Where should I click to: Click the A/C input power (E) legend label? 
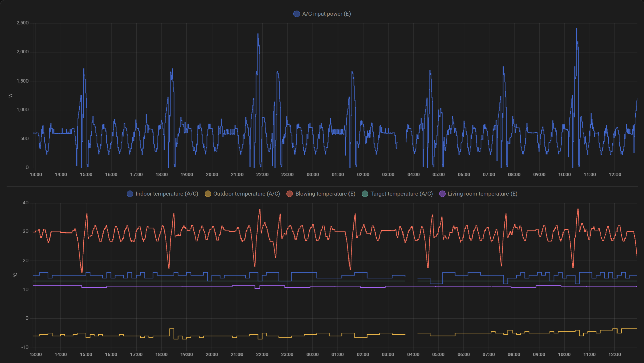click(326, 14)
